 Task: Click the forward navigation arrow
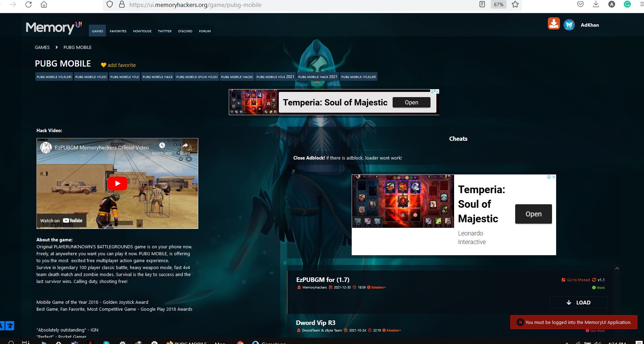tap(13, 5)
